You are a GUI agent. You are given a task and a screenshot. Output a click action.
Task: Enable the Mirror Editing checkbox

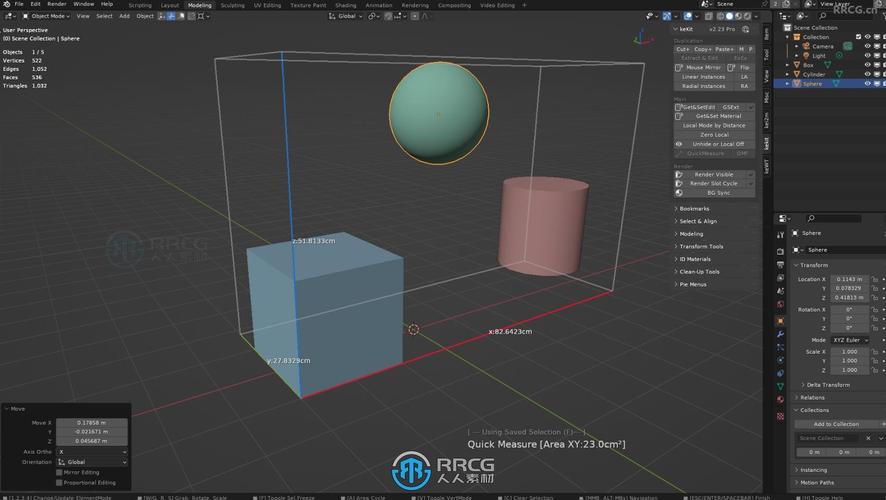pyautogui.click(x=59, y=472)
